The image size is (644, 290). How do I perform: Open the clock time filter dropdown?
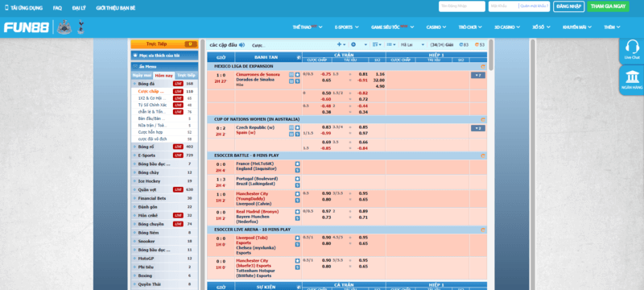(x=360, y=45)
